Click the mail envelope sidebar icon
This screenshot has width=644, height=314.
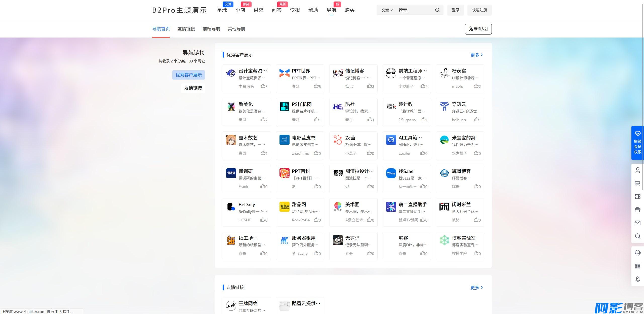637,223
